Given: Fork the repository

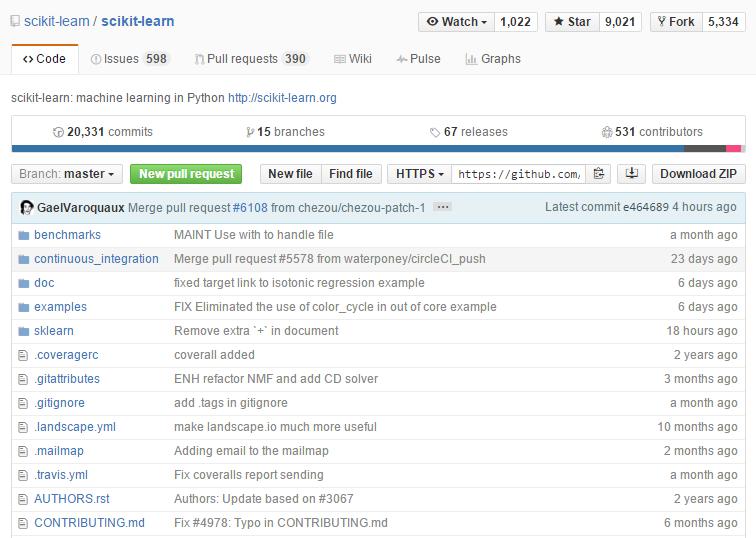Looking at the screenshot, I should (676, 22).
